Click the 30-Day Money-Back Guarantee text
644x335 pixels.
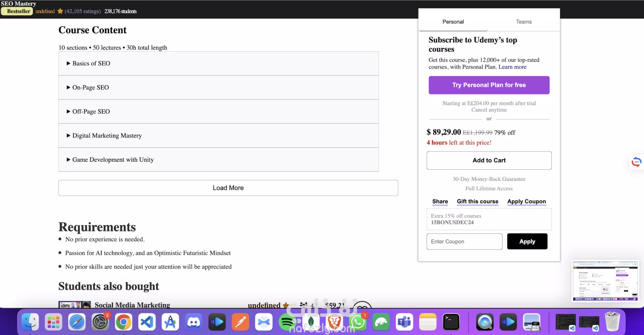(489, 179)
